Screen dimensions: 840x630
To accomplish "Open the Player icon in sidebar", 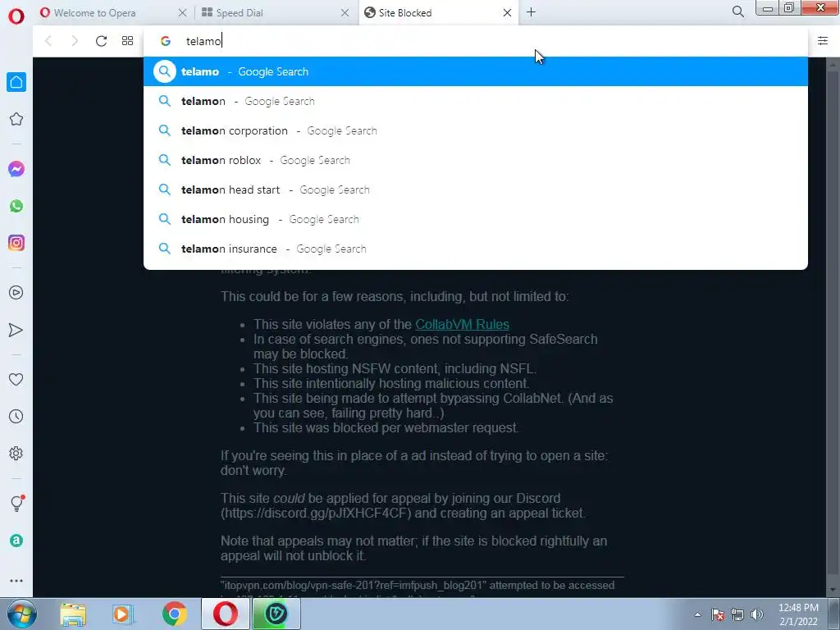I will (x=16, y=293).
